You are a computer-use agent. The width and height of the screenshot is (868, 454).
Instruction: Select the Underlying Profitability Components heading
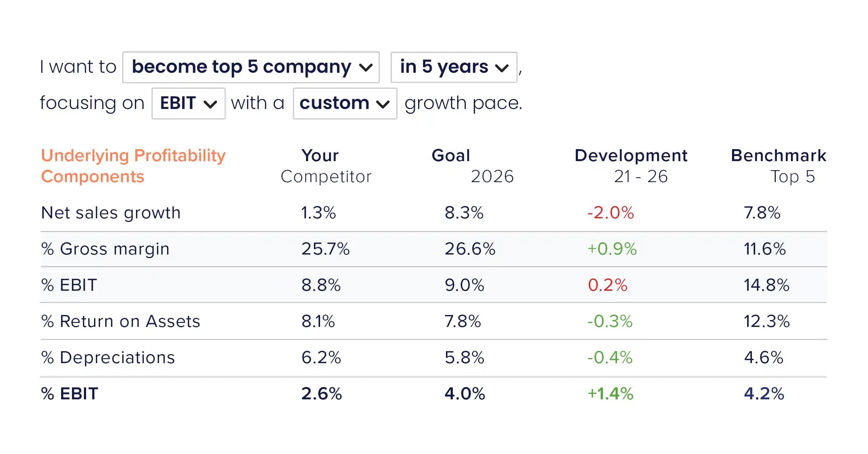tap(133, 166)
